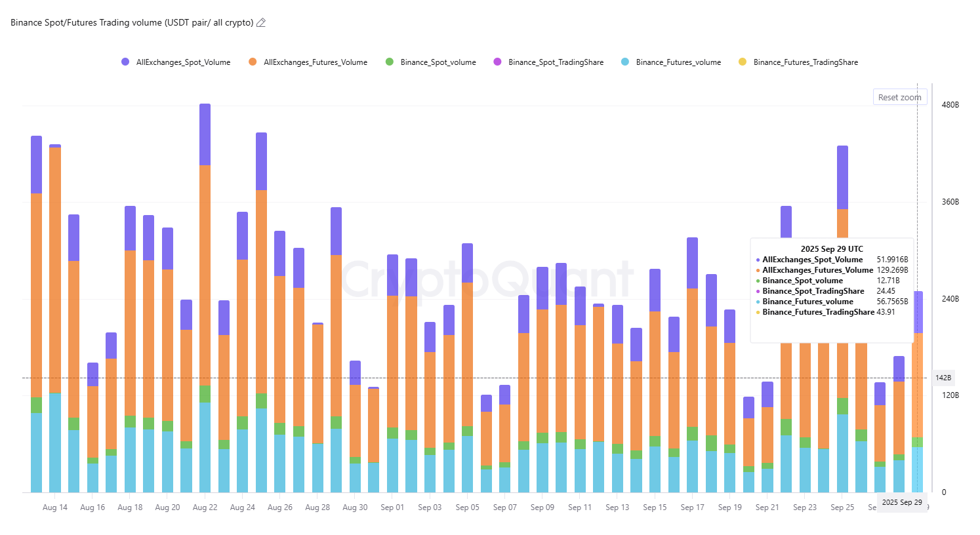980x535 pixels.
Task: Click the magenta Binance_Spot_TradingShare legend dot
Action: click(497, 62)
